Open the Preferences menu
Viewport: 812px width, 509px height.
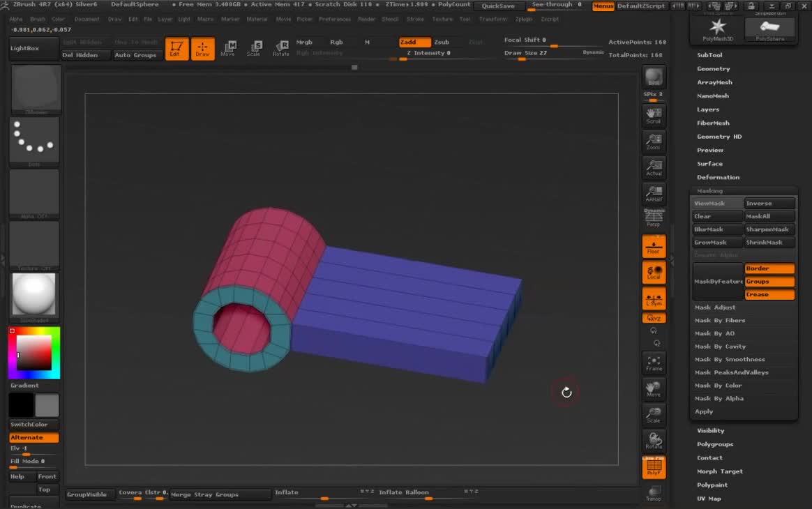pos(335,19)
